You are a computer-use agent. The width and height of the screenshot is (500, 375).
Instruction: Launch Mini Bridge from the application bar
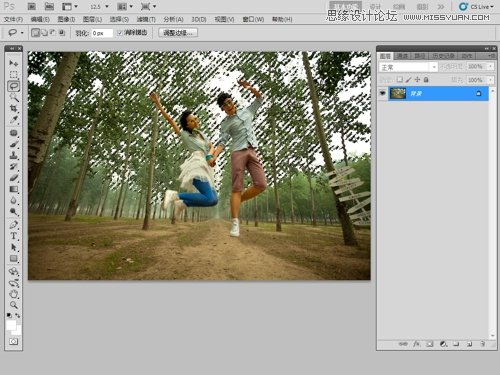coord(49,6)
